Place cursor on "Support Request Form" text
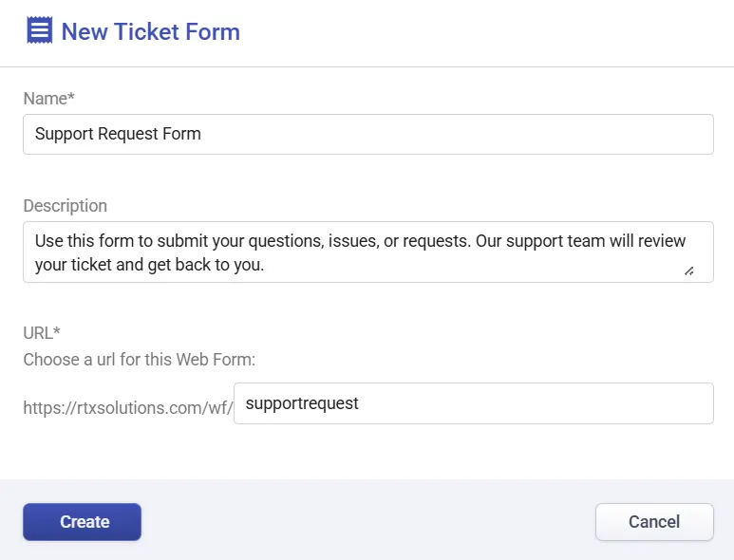Viewport: 734px width, 560px height. click(x=118, y=134)
